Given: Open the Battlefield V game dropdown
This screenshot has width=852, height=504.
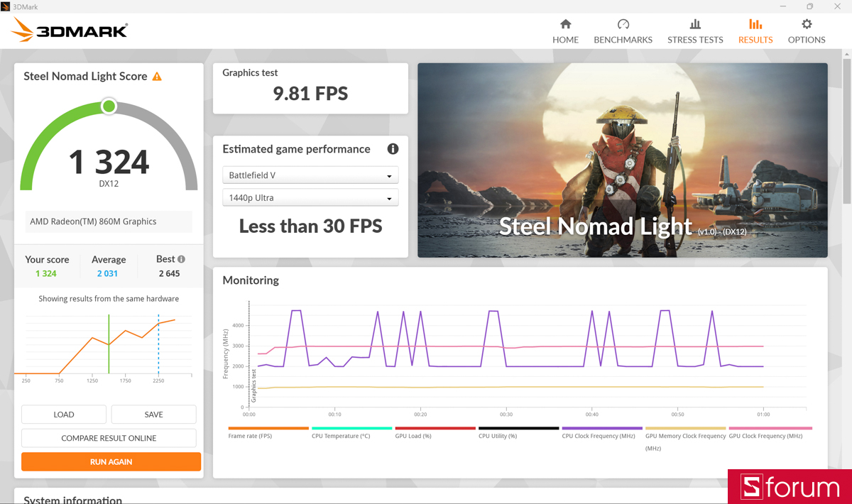Looking at the screenshot, I should pyautogui.click(x=310, y=175).
